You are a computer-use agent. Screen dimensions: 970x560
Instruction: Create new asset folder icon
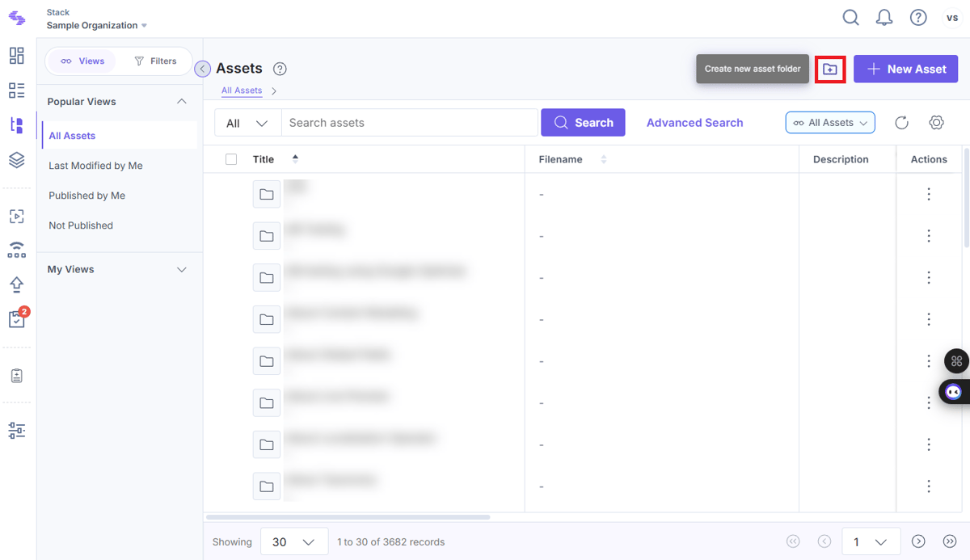click(830, 69)
